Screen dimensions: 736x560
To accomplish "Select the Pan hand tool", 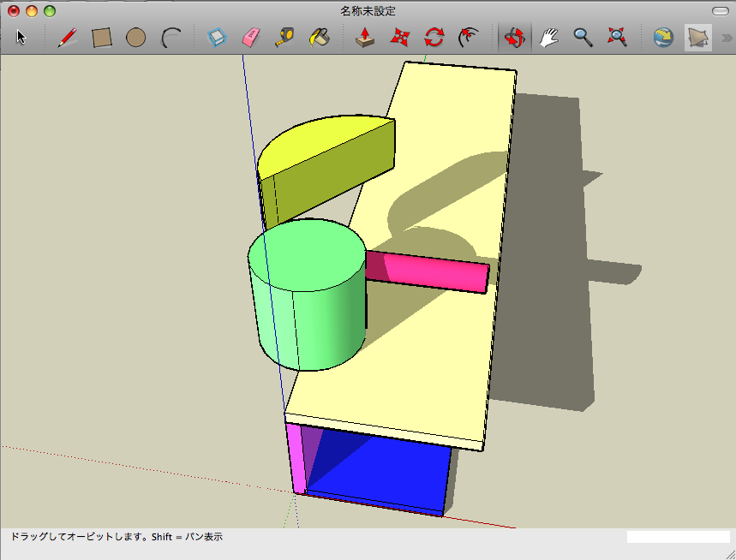I will (x=548, y=38).
